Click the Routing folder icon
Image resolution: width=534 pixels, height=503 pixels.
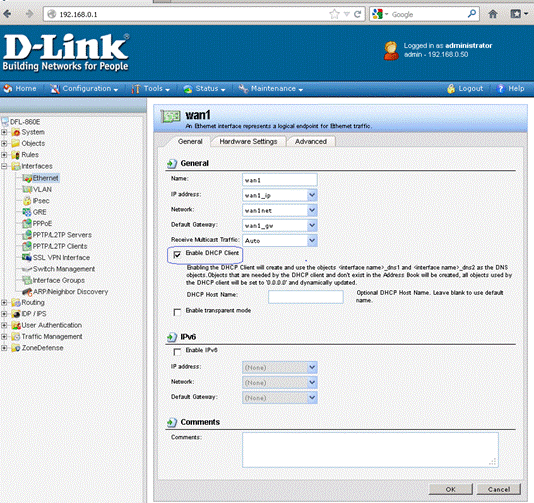(16, 302)
